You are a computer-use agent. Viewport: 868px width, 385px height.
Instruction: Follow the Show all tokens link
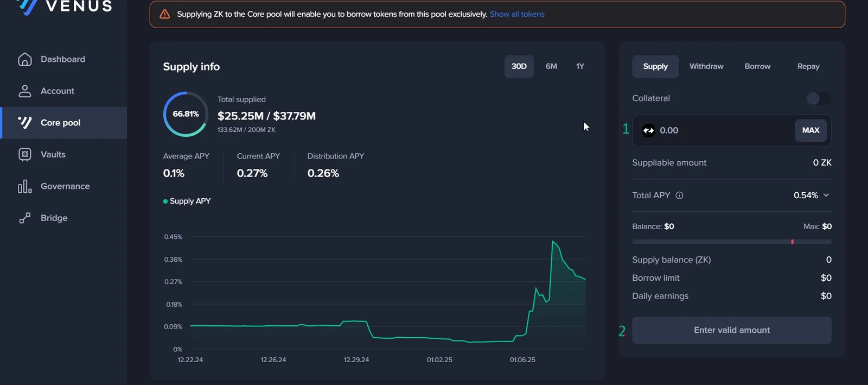click(x=517, y=14)
